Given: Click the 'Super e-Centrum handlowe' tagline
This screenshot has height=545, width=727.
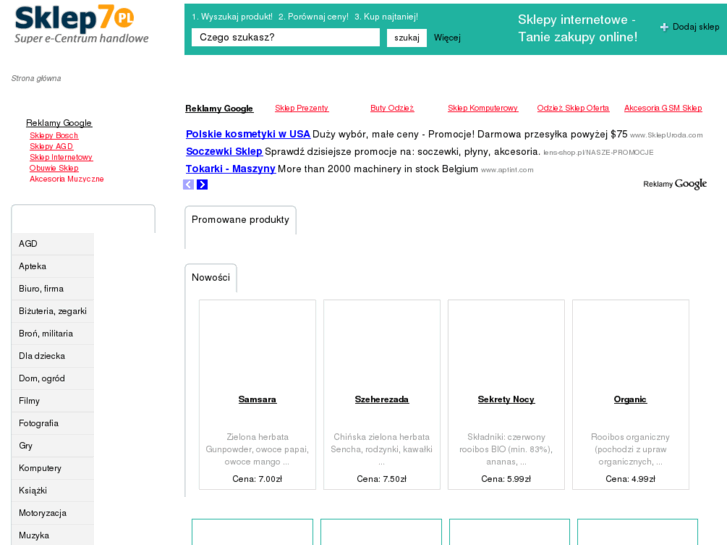Looking at the screenshot, I should coord(82,38).
